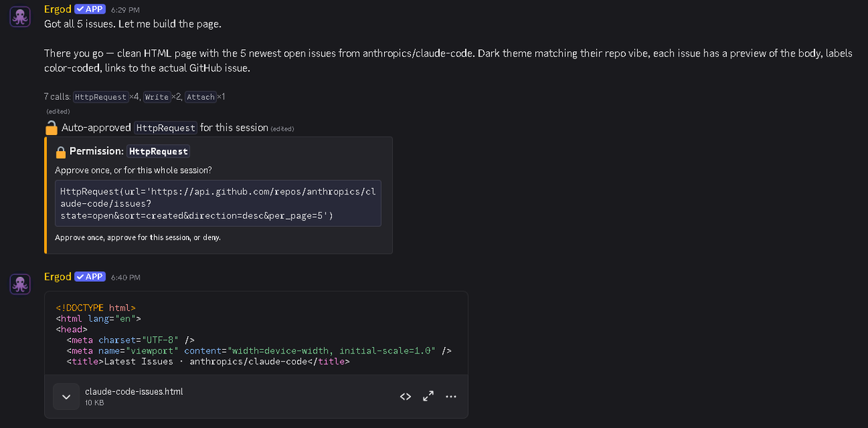Click the lock icon in the Permission header

pos(61,152)
